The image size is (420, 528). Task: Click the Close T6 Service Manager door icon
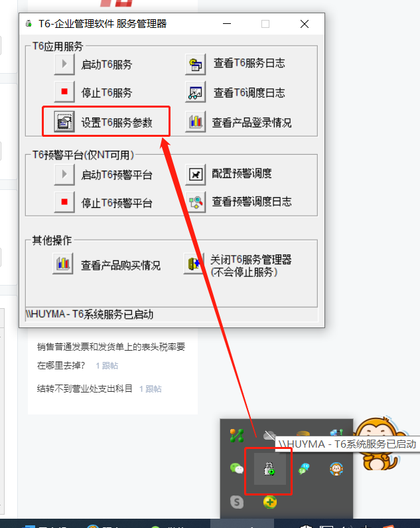(194, 263)
